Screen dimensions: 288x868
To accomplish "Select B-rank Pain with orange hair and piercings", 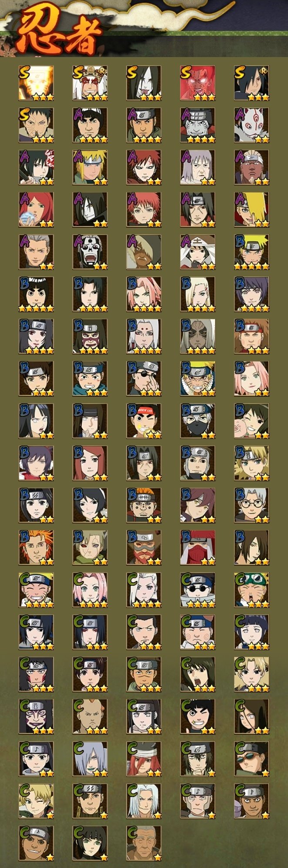I will point(144,506).
